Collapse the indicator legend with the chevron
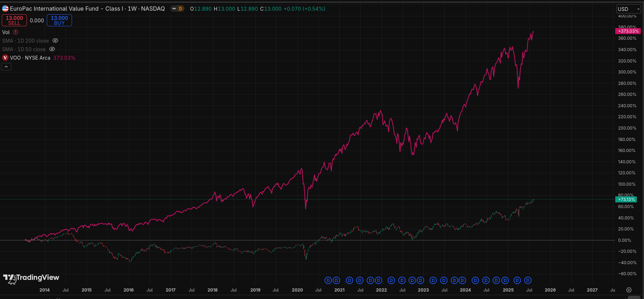This screenshot has height=299, width=644. pyautogui.click(x=6, y=66)
